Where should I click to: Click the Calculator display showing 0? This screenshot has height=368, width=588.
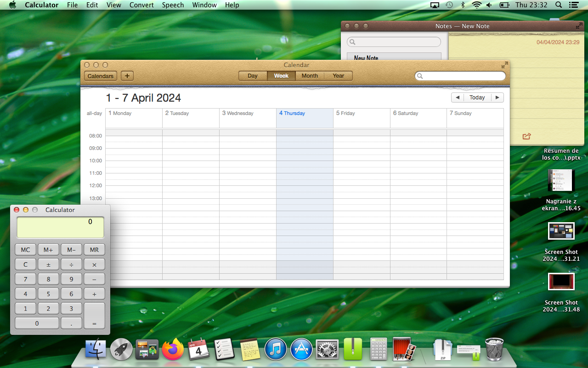click(60, 227)
